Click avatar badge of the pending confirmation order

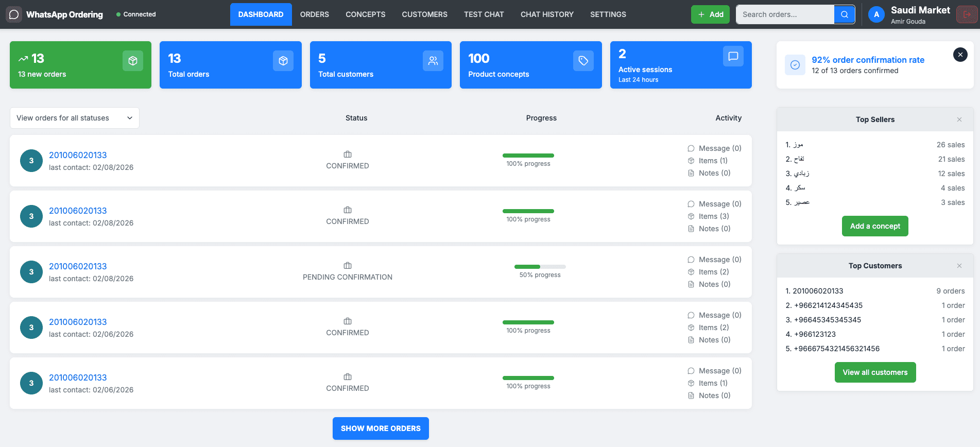[x=31, y=272]
